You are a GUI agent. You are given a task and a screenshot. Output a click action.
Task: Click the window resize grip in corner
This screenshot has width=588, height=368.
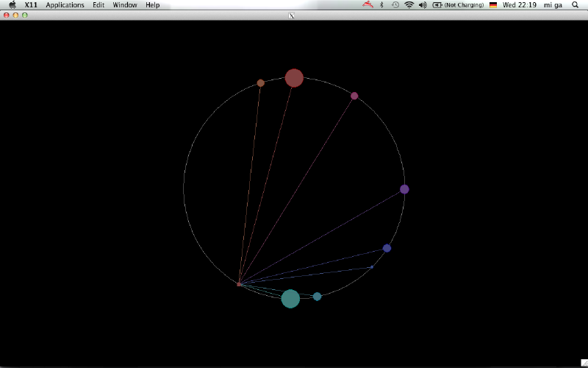point(584,363)
